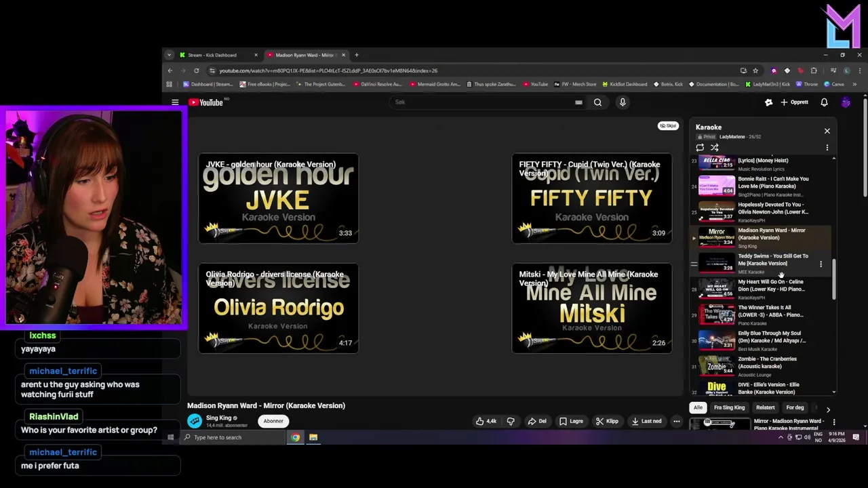This screenshot has width=868, height=488.
Task: Play Bonnie Raitt I Can't Make You Love Me
Action: (761, 186)
